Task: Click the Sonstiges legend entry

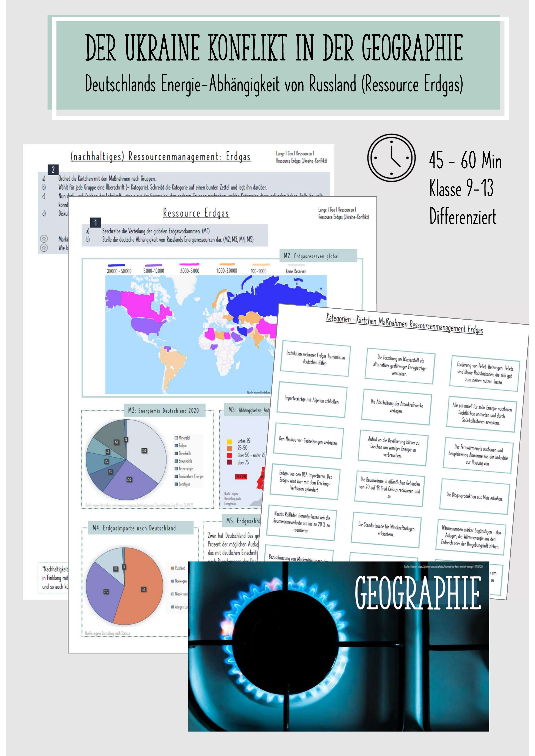Action: 182,484
